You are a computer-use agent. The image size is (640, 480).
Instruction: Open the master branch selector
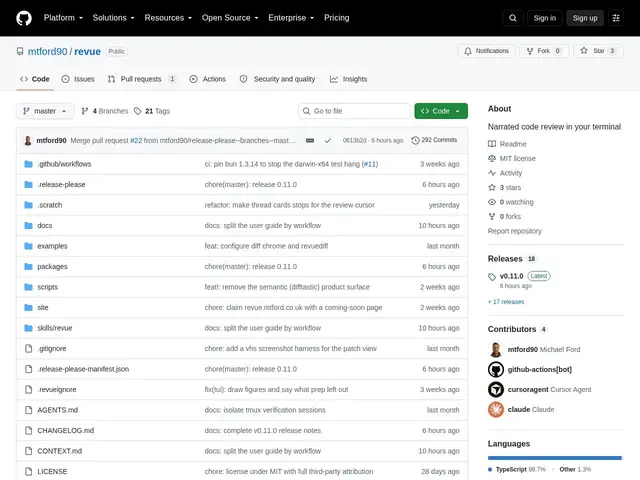click(45, 111)
